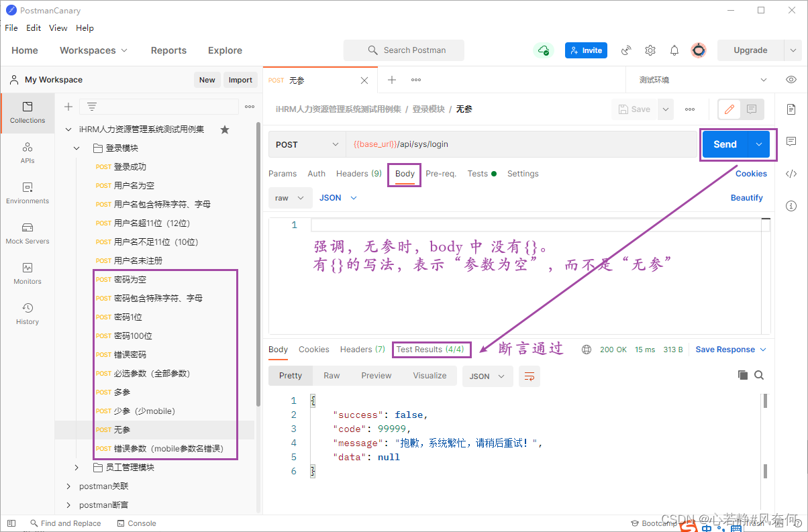
Task: Expand the 员工管理模块 folder
Action: click(x=77, y=468)
